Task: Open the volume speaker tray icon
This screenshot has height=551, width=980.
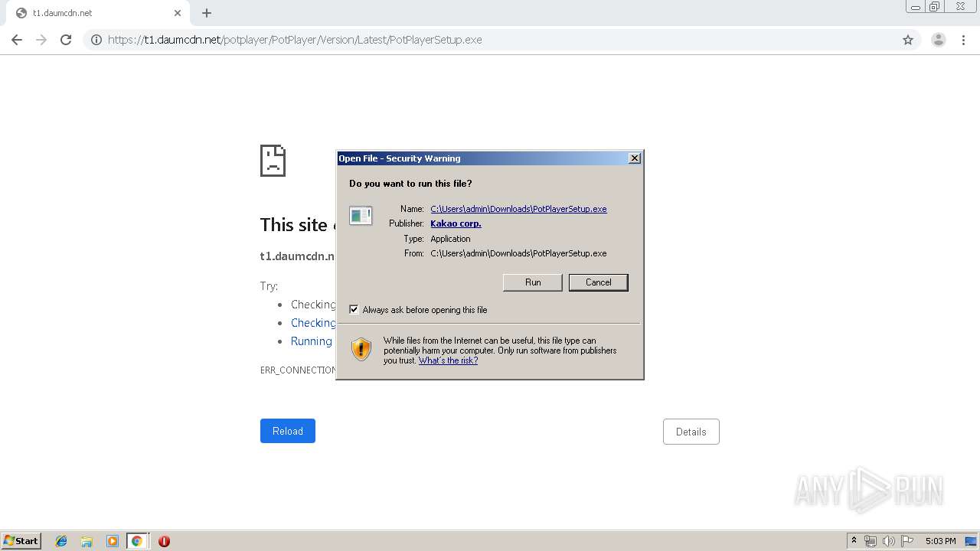Action: 888,541
